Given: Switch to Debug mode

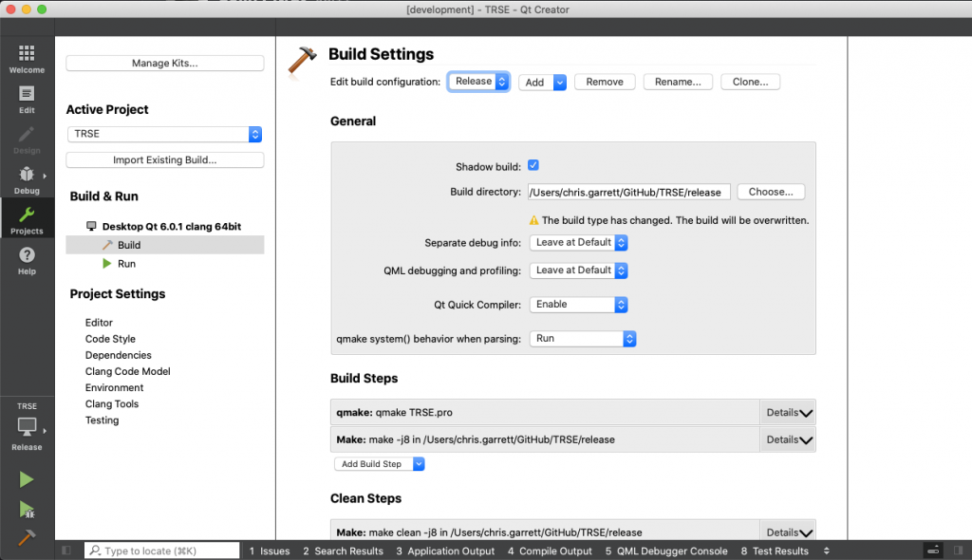Looking at the screenshot, I should (x=27, y=180).
